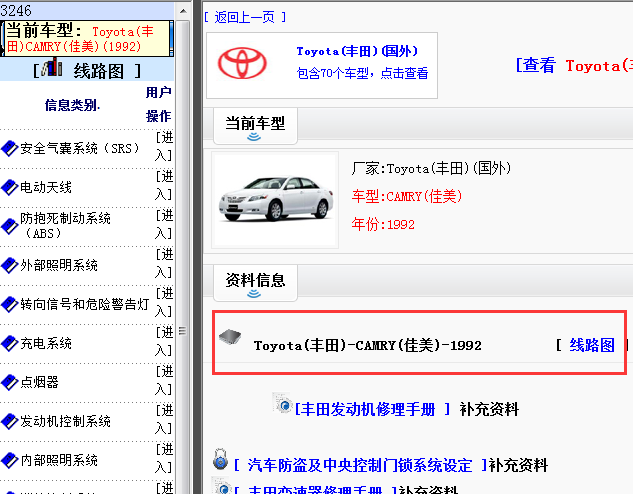Screen dimensions: 633x494
Task: Click the book icon beside 发动机控制系统
Action: tap(9, 421)
